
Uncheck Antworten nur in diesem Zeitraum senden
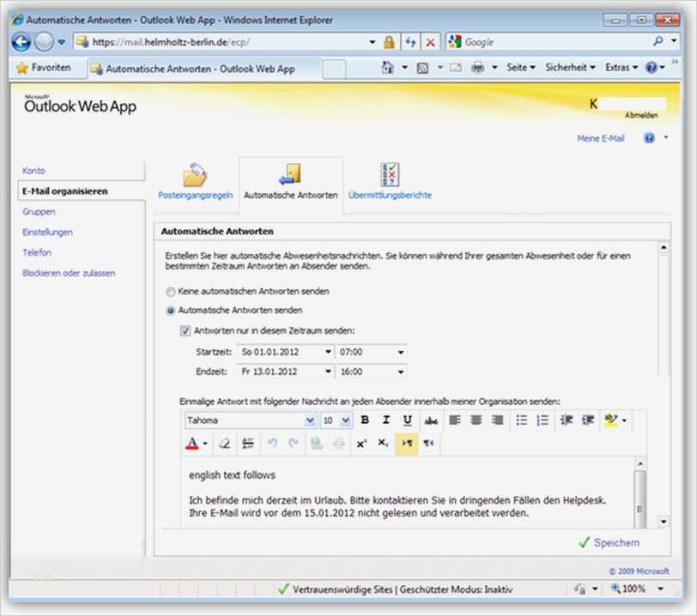tap(183, 330)
